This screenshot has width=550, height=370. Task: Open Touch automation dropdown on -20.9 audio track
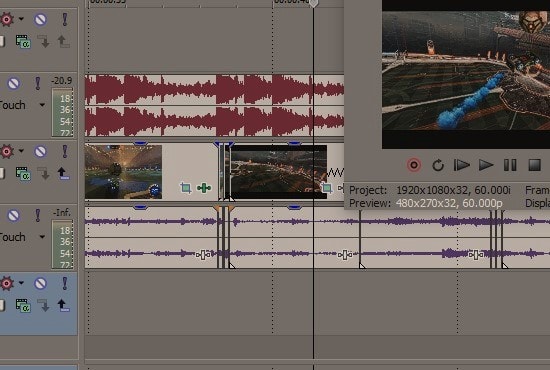[x=42, y=105]
